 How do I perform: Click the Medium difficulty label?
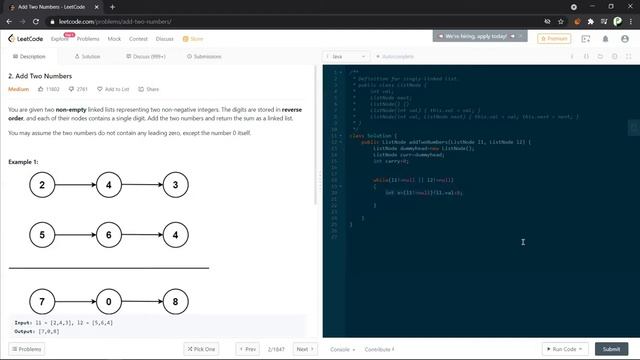coord(18,89)
